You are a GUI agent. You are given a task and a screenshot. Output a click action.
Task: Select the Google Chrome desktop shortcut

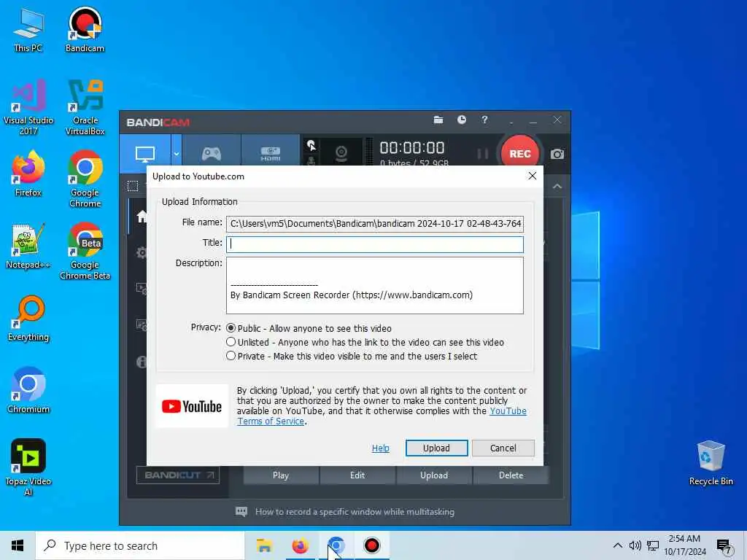click(x=85, y=179)
